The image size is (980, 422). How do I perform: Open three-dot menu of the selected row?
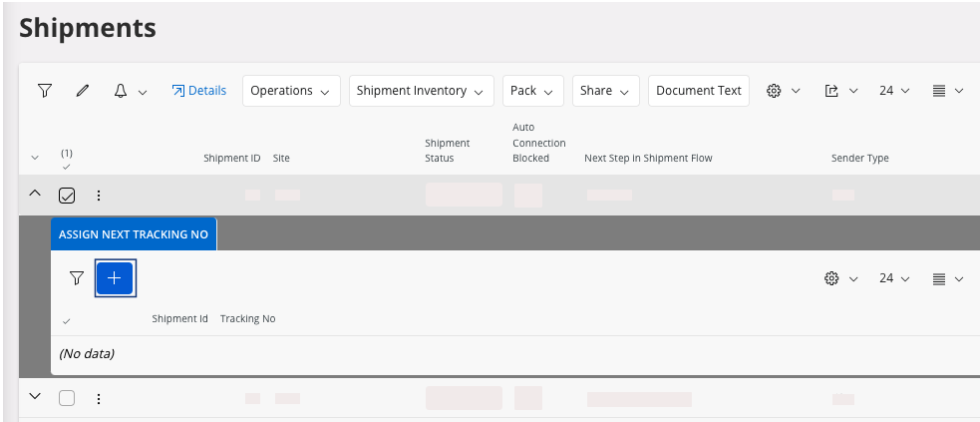point(99,196)
